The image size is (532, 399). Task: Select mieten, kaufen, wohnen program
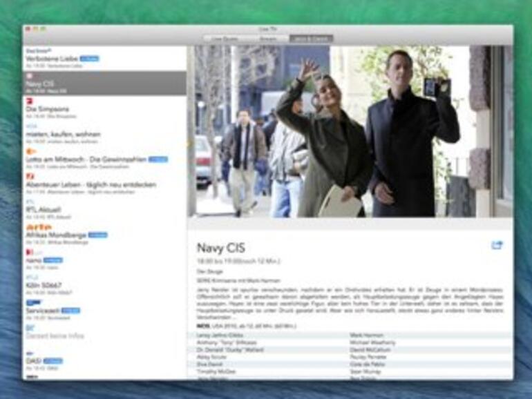click(104, 134)
